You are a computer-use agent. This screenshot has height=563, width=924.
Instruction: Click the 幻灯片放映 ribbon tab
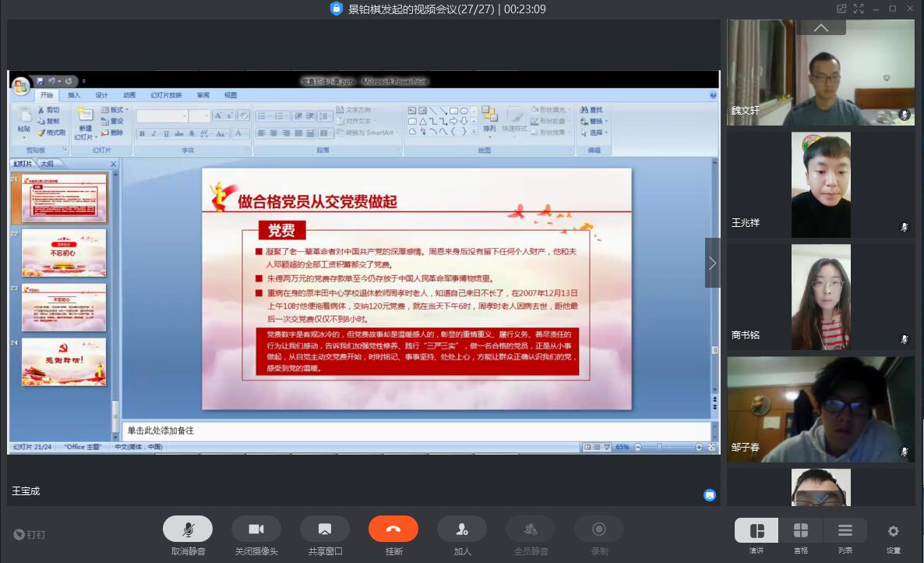coord(166,95)
